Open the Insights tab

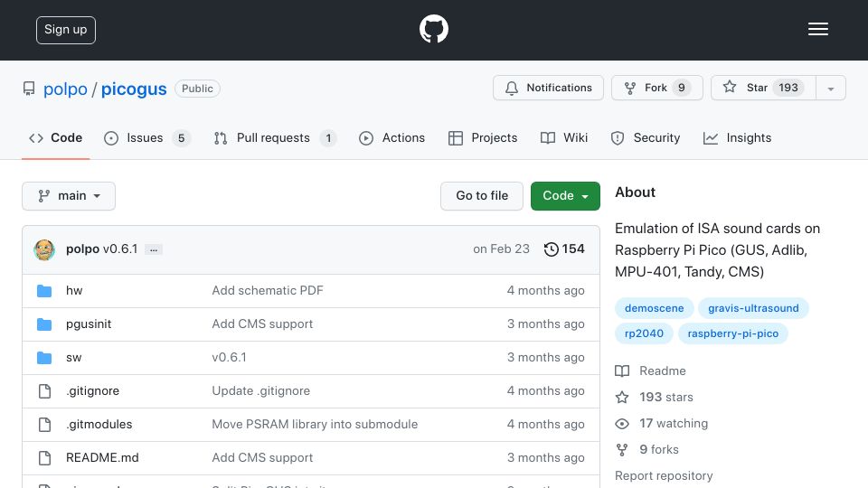click(x=737, y=137)
